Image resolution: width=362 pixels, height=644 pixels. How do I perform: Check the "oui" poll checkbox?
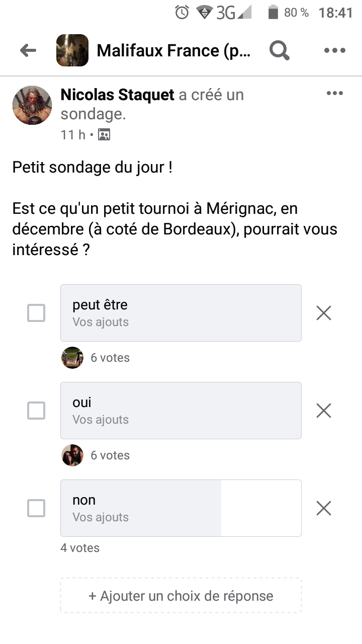36,411
